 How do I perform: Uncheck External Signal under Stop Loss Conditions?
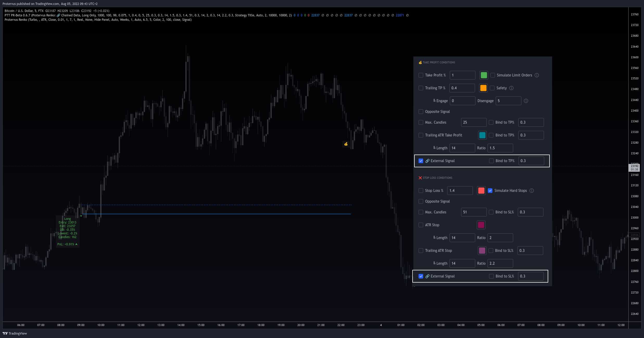(421, 276)
